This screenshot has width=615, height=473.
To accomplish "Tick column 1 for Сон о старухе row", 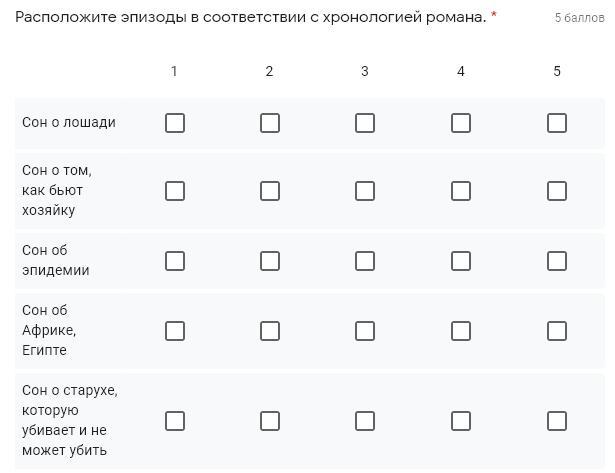I will click(x=175, y=421).
